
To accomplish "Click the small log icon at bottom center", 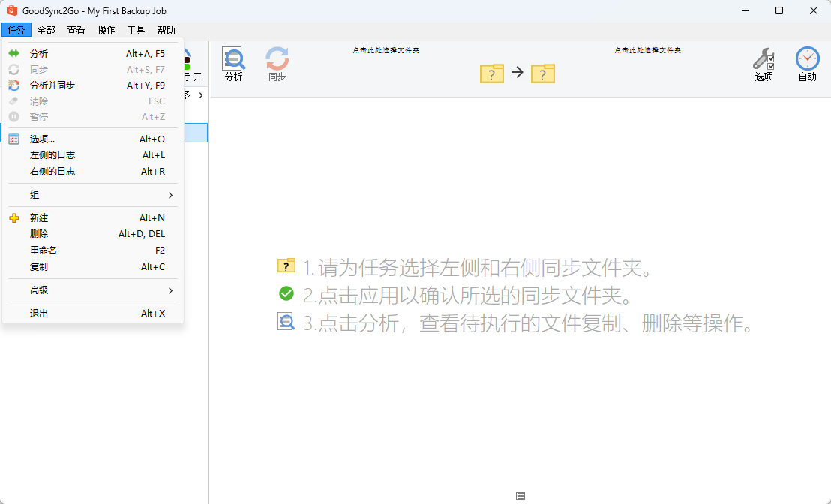I will (520, 496).
